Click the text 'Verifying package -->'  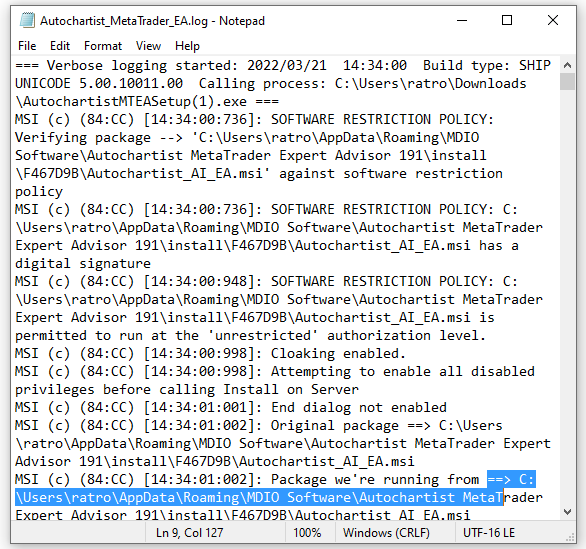click(99, 138)
